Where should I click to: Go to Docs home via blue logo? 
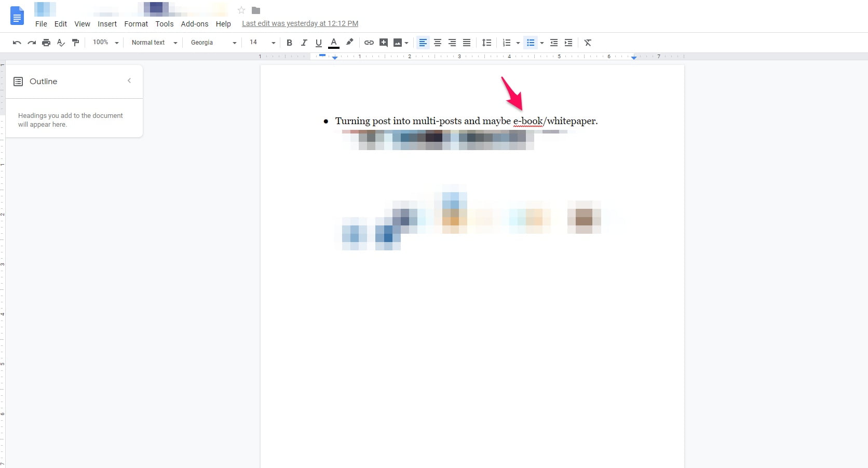pyautogui.click(x=17, y=16)
